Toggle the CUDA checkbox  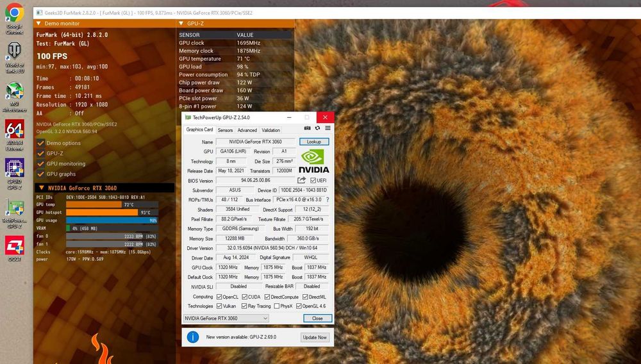pos(244,297)
